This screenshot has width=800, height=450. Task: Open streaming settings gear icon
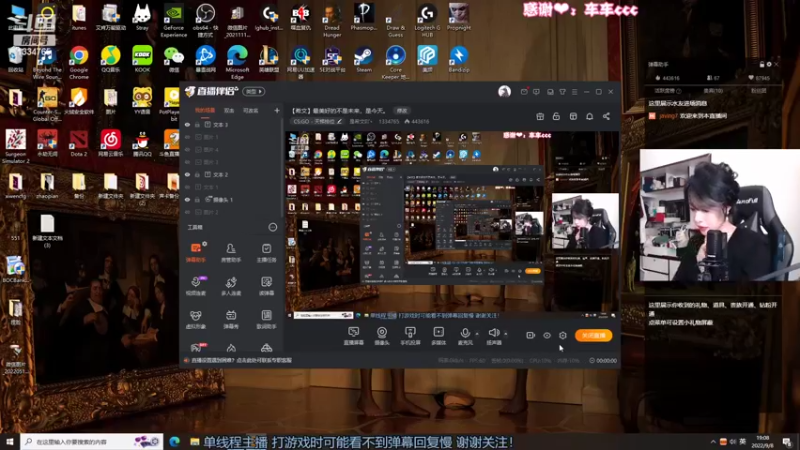pyautogui.click(x=563, y=335)
